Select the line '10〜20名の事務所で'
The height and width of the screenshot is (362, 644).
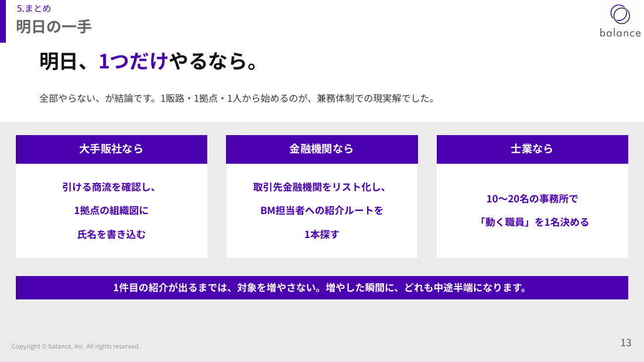pos(532,199)
